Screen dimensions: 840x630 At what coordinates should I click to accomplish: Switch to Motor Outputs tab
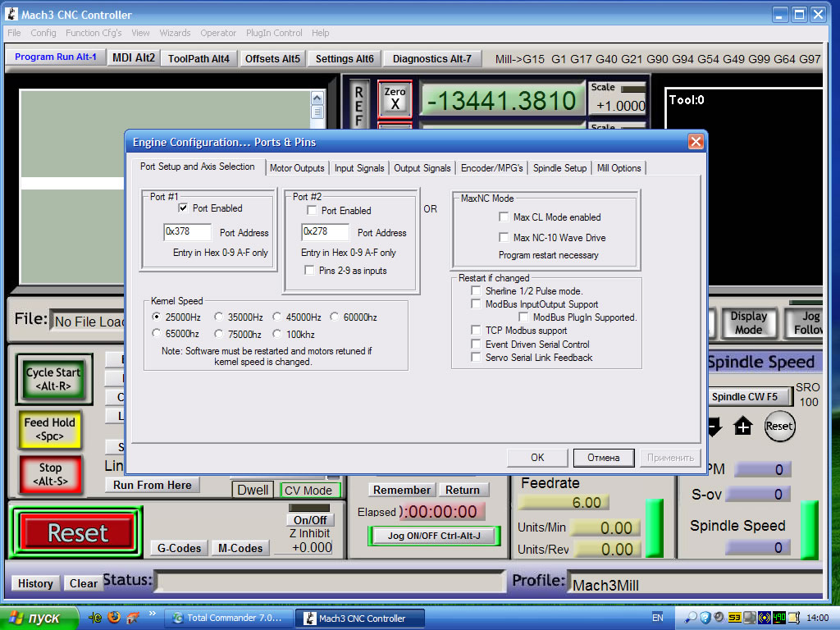[297, 168]
